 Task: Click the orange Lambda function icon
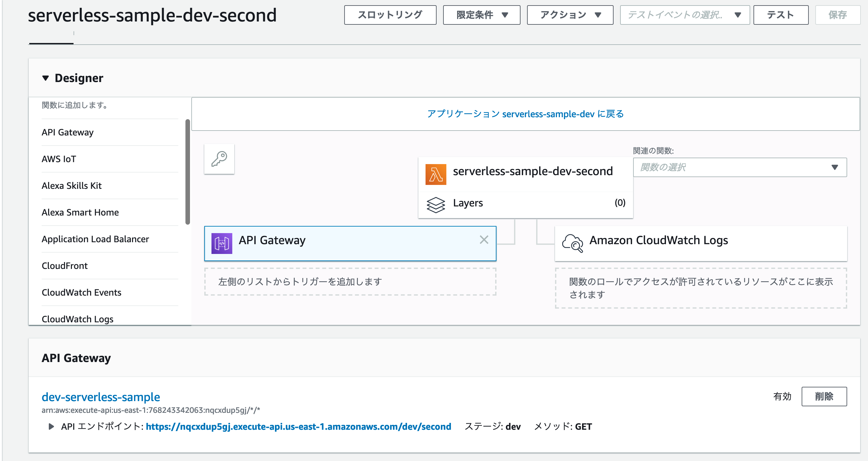436,175
